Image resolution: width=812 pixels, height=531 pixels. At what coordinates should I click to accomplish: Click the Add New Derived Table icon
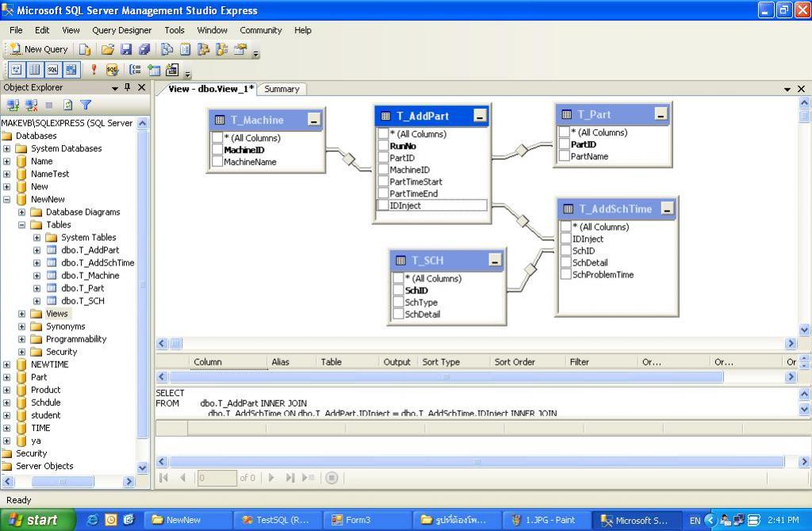[172, 70]
